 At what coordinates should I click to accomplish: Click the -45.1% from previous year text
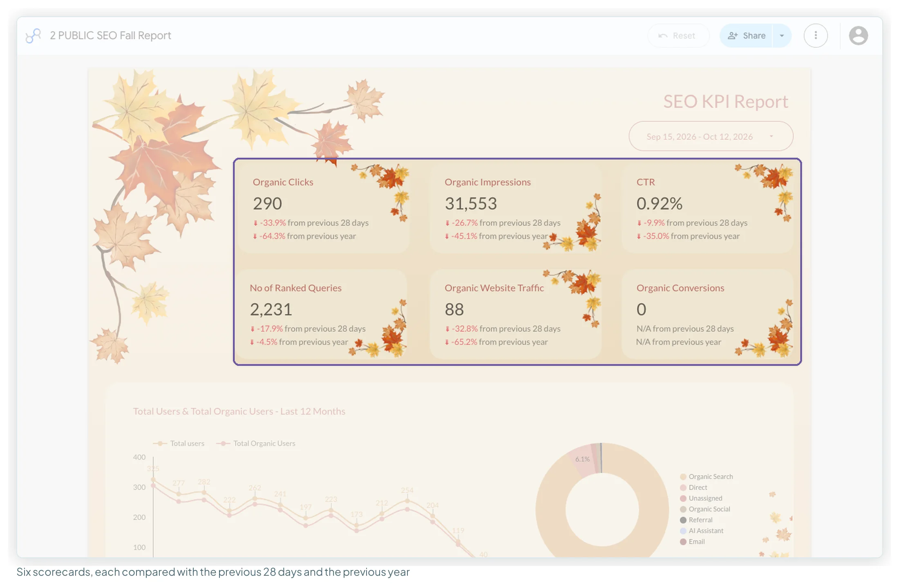pos(496,236)
